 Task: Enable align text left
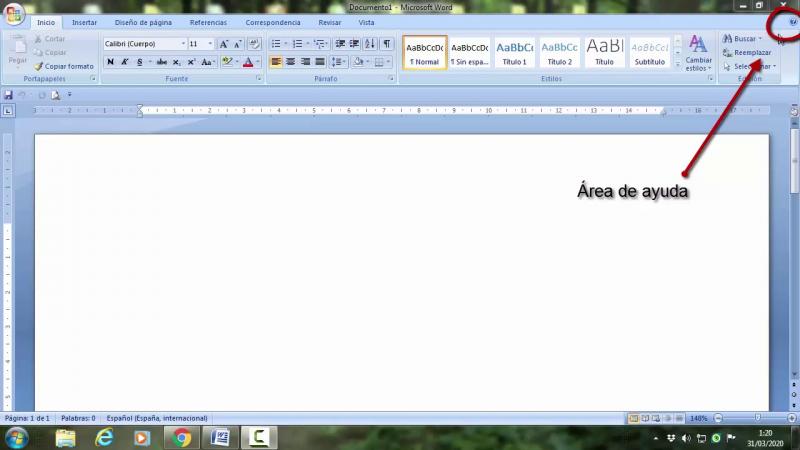tap(276, 62)
